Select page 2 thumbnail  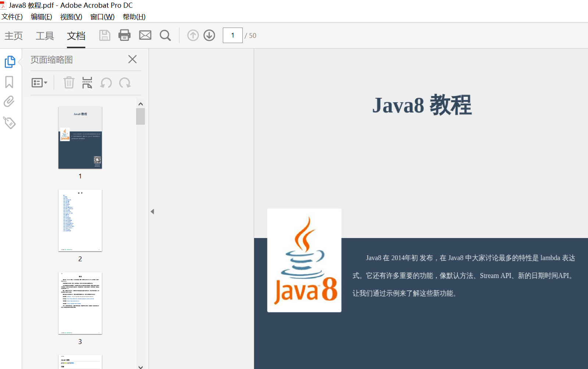pos(80,220)
